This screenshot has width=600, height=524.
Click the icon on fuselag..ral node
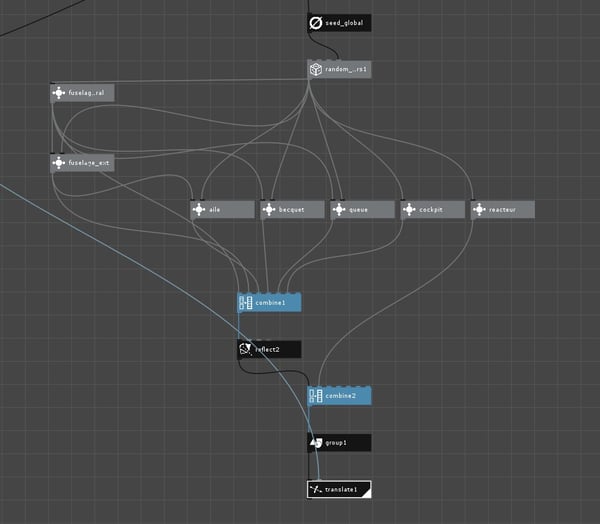(59, 93)
